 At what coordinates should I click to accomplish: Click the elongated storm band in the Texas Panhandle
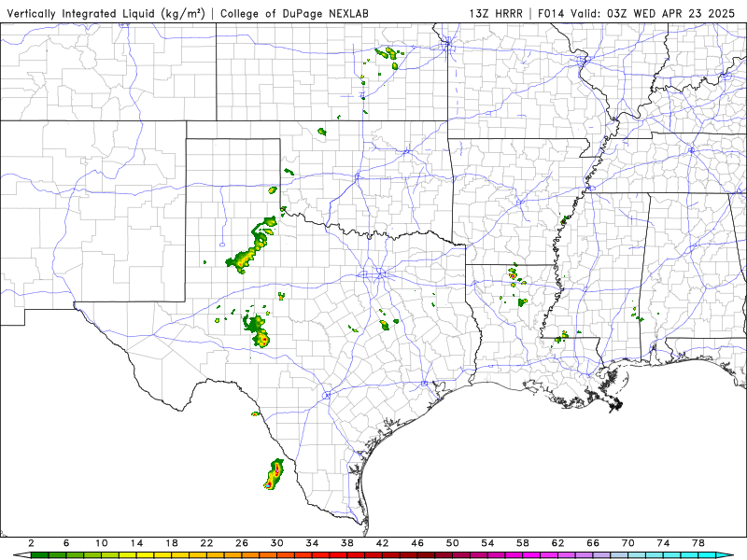pyautogui.click(x=251, y=245)
